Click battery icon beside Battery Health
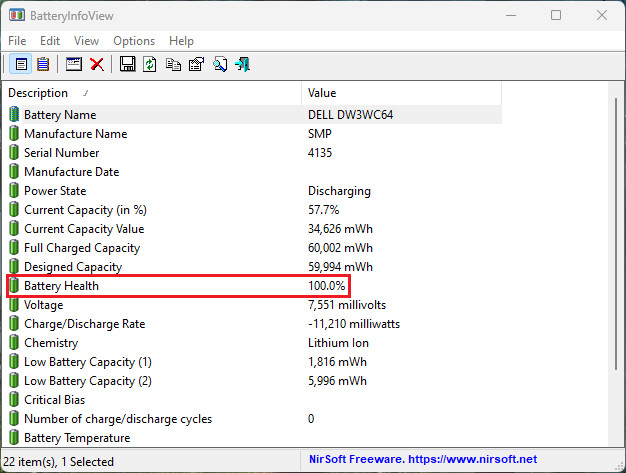626x473 pixels. point(14,285)
